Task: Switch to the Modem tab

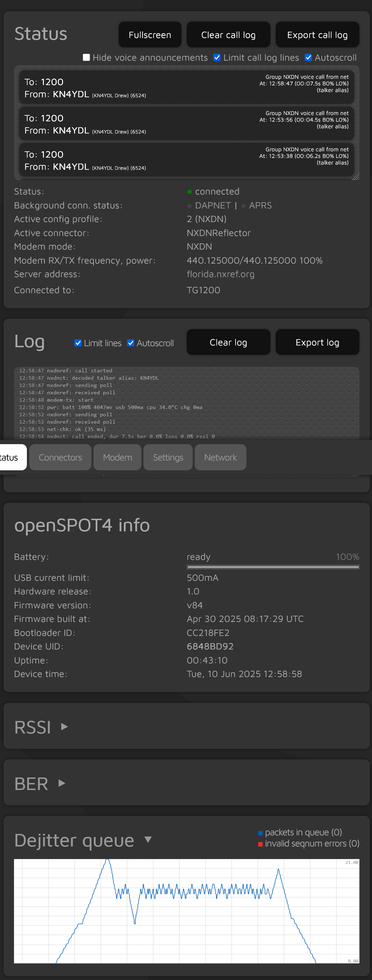Action: point(117,457)
